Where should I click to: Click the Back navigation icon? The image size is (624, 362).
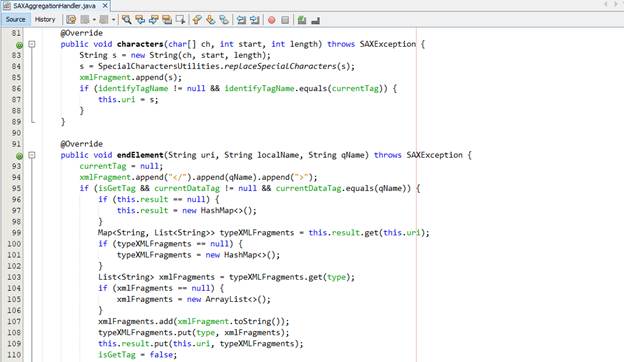click(85, 19)
